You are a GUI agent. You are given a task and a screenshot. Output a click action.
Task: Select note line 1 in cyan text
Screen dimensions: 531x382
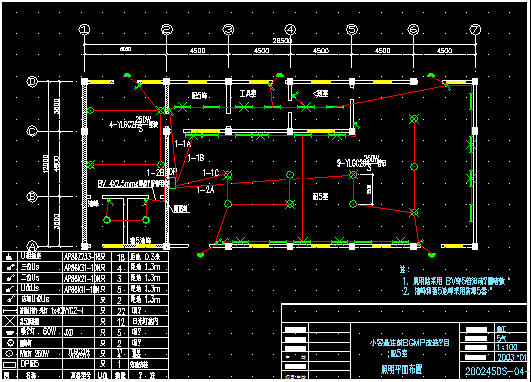(456, 281)
